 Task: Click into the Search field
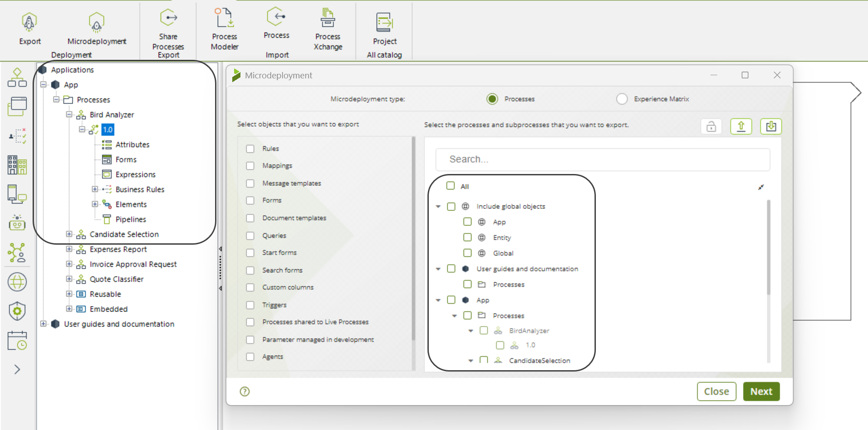tap(602, 159)
